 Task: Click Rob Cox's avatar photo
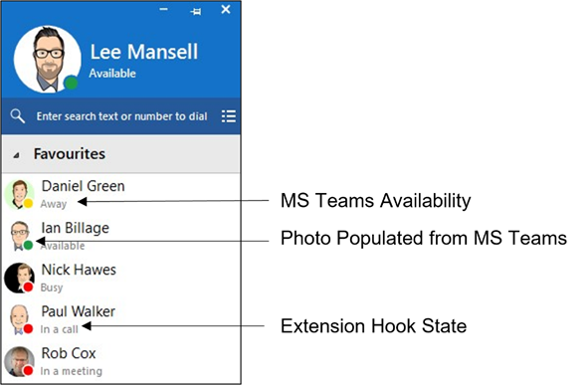pyautogui.click(x=19, y=361)
